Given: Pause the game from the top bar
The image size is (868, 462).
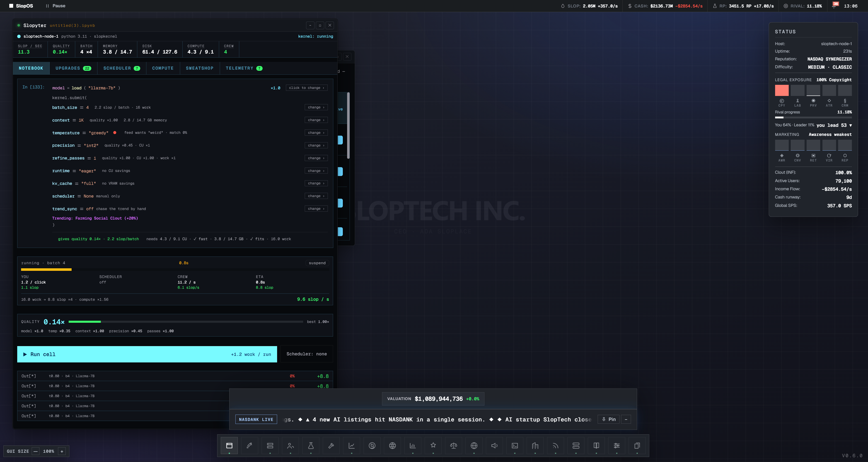Looking at the screenshot, I should click(x=56, y=6).
